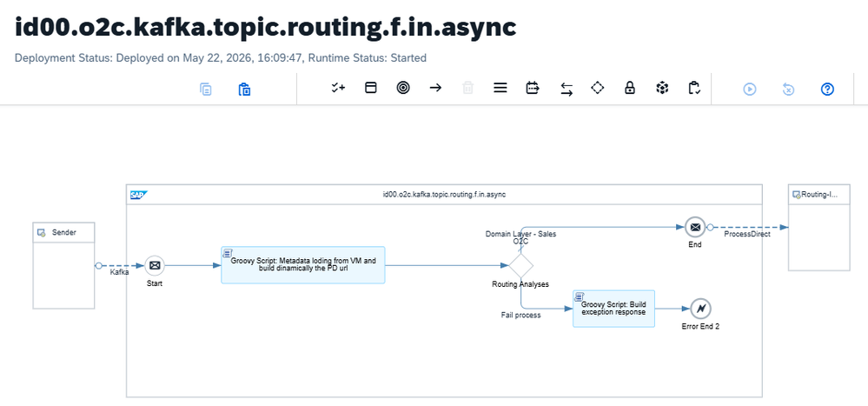The width and height of the screenshot is (868, 406).
Task: Select the Metadata loading Groovy Script step
Action: [303, 265]
